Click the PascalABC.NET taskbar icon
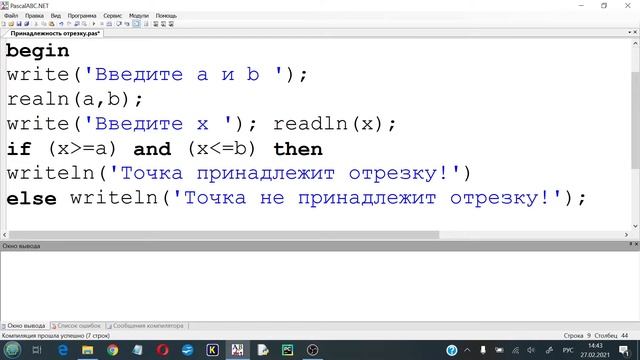This screenshot has height=360, width=640. click(x=238, y=350)
